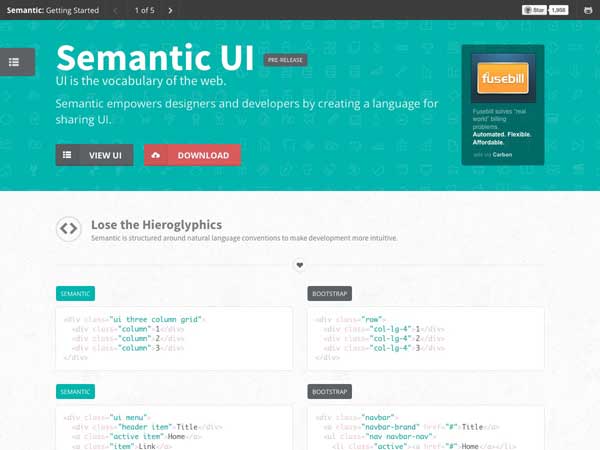Click the ads via Carbon link
Screen dimensions: 600x450
pos(492,155)
